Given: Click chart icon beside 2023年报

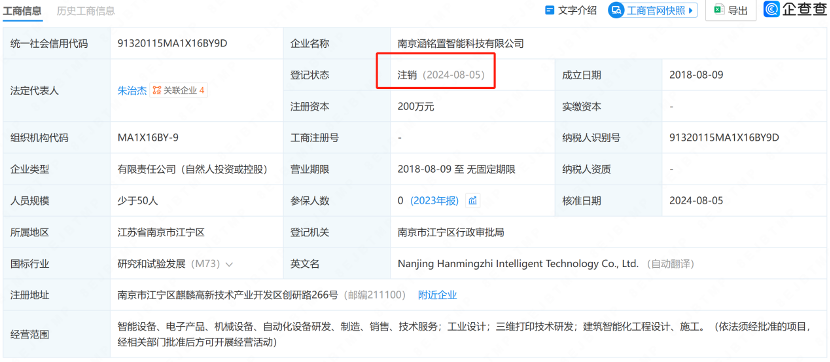Looking at the screenshot, I should click(x=473, y=201).
